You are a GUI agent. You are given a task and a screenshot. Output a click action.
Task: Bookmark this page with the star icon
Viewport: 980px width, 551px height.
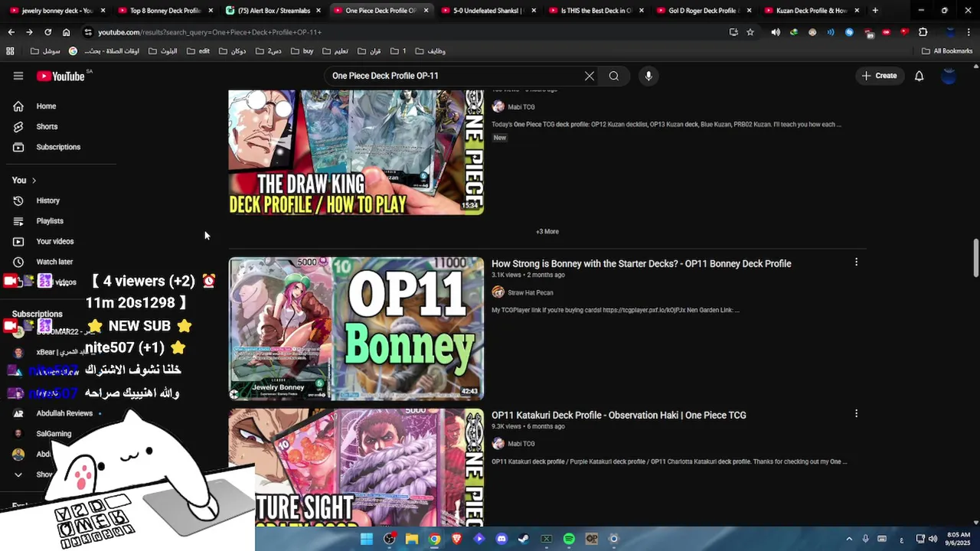pyautogui.click(x=750, y=32)
